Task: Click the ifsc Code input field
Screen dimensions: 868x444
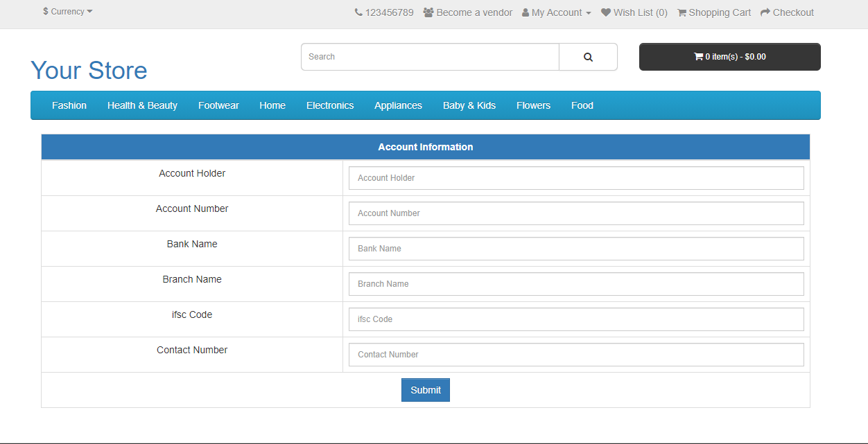Action: [x=576, y=319]
